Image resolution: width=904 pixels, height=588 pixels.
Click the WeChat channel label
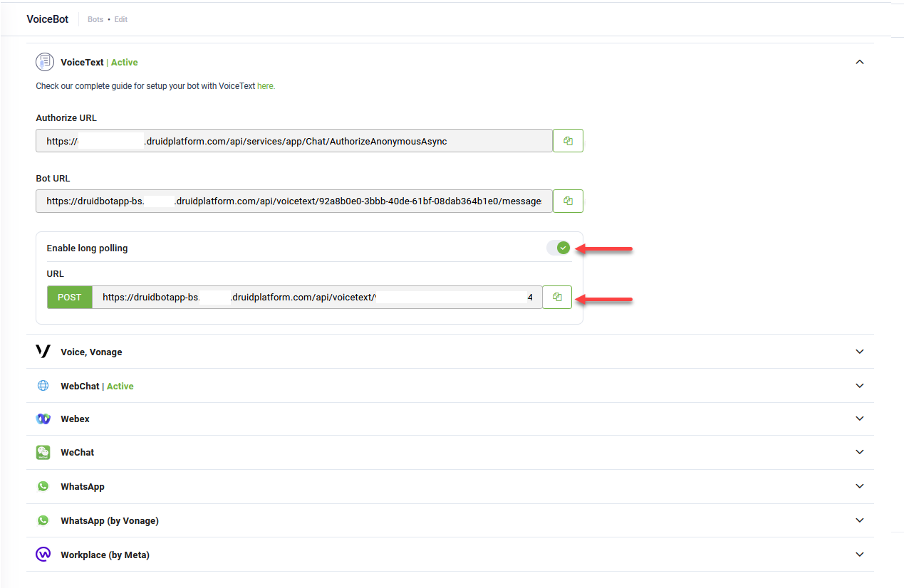tap(77, 453)
